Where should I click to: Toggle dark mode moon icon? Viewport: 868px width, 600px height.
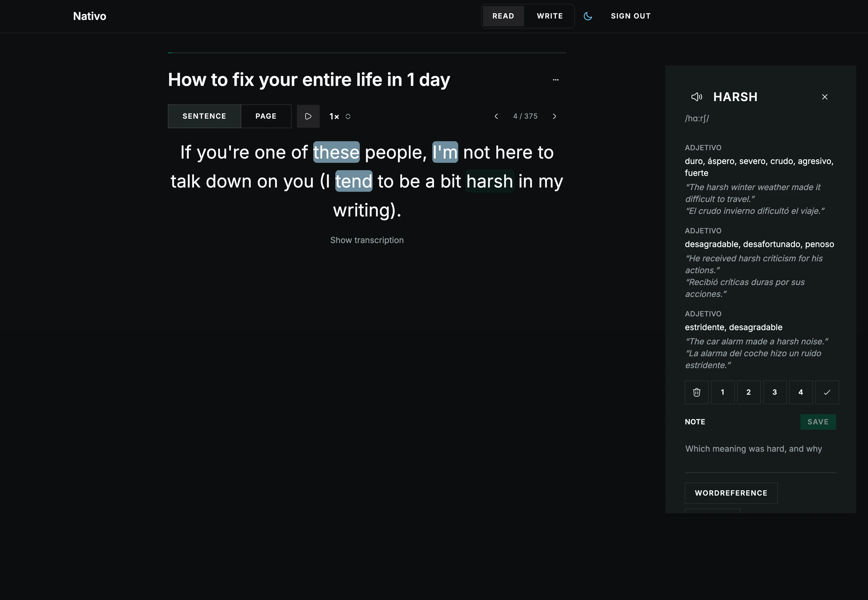588,16
